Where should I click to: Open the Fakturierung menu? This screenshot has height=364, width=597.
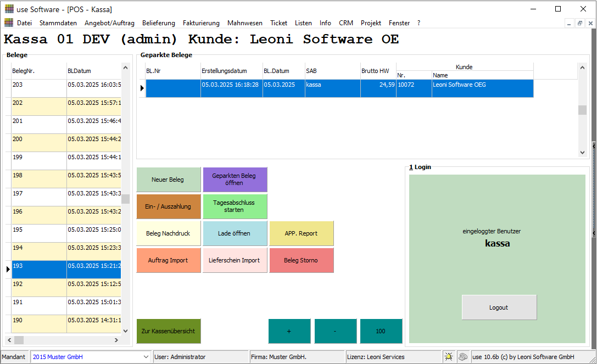click(x=201, y=23)
